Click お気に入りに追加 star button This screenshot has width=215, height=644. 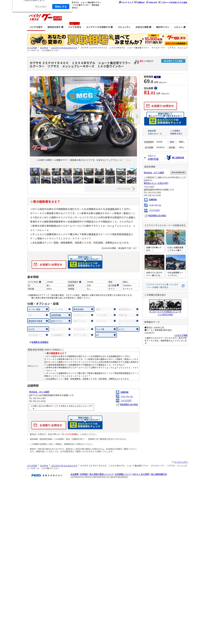click(173, 61)
